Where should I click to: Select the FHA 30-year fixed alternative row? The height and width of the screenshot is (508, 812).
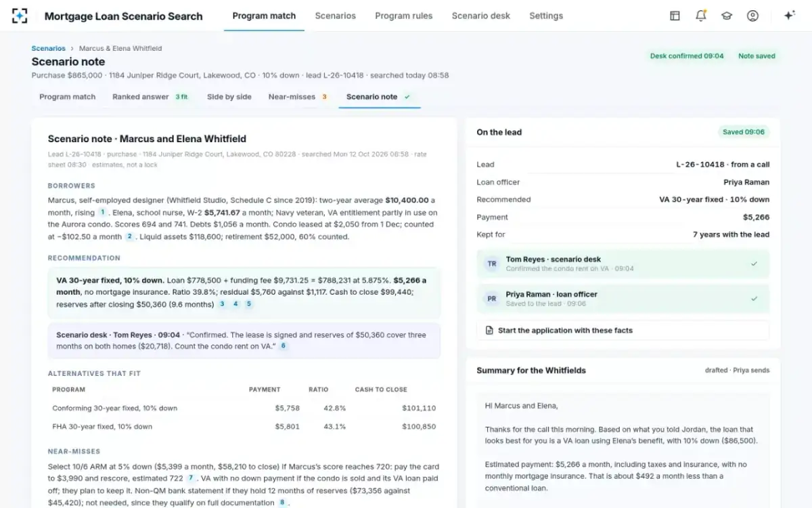tap(244, 427)
